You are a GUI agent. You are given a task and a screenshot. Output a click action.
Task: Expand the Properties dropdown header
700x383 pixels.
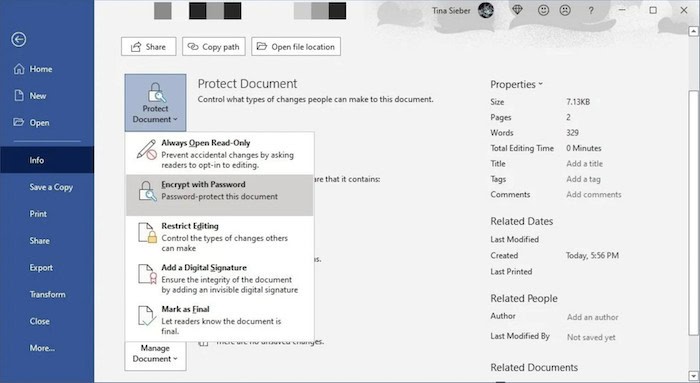pos(516,84)
